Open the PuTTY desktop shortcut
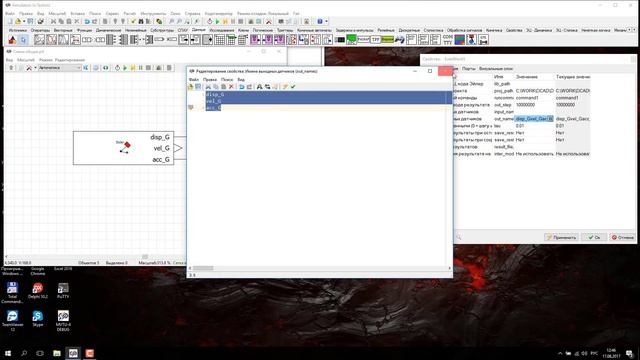 coord(63,291)
